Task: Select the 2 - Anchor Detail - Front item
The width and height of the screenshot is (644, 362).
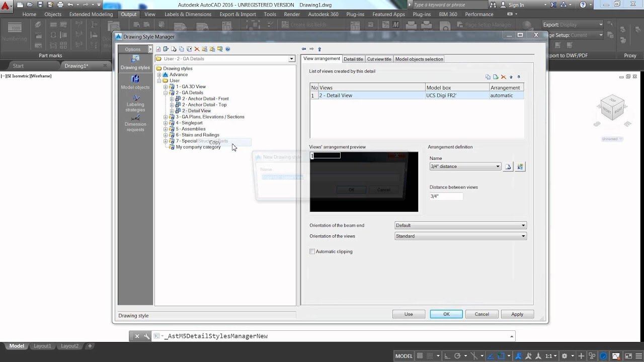Action: tap(205, 99)
